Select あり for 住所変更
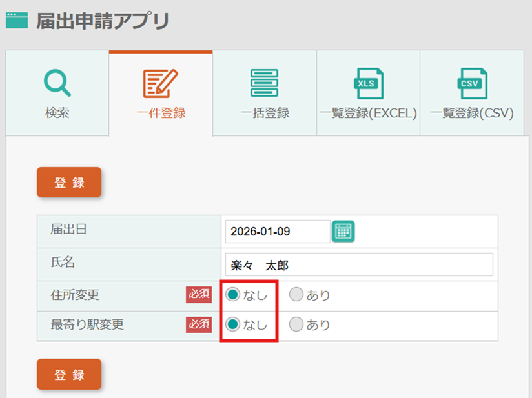Viewport: 532px width, 398px height. (296, 295)
